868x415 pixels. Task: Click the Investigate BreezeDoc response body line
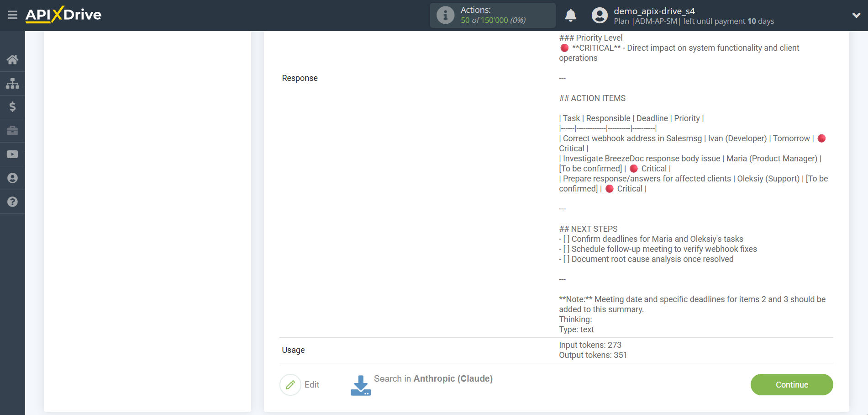(x=690, y=164)
